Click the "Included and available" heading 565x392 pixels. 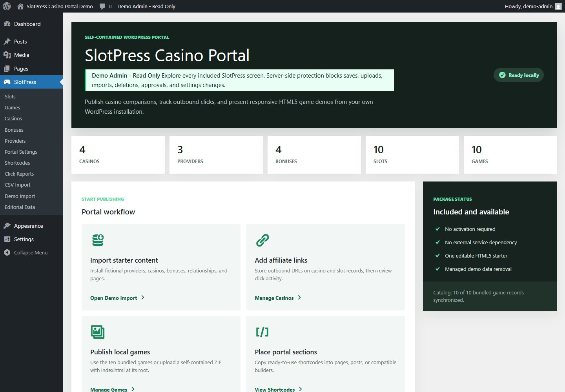[x=471, y=212]
